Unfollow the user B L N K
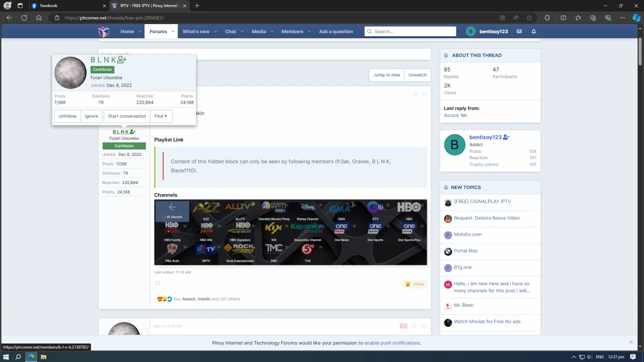Image resolution: width=644 pixels, height=362 pixels. [67, 116]
